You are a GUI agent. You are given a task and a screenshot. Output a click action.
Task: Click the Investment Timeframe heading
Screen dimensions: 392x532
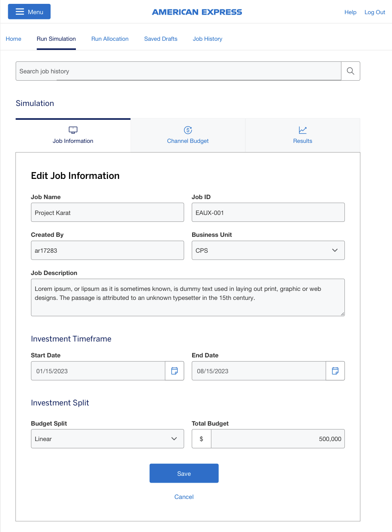(x=71, y=339)
